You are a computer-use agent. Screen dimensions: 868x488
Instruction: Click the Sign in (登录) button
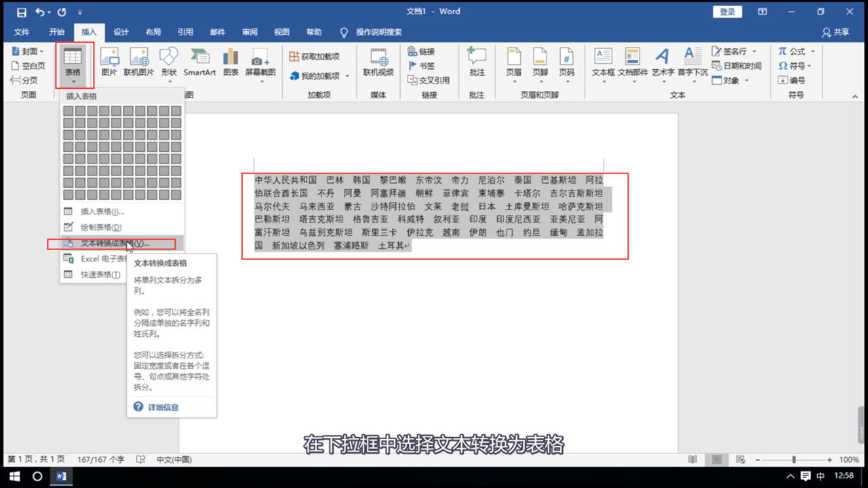click(x=728, y=12)
